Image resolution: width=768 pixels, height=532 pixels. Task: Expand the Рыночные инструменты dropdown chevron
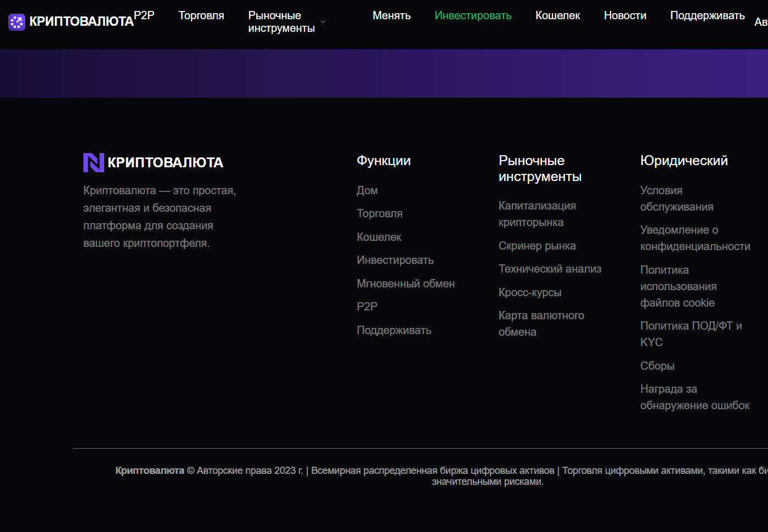[323, 22]
